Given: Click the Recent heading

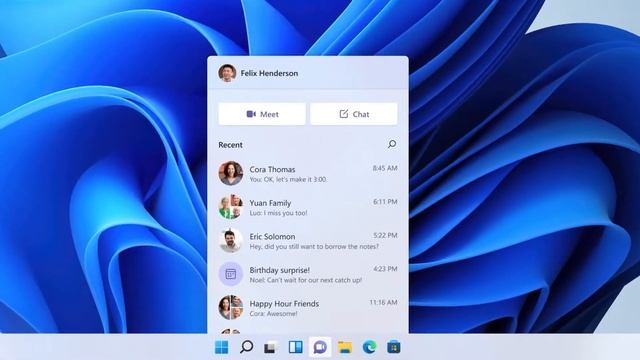Looking at the screenshot, I should 230,145.
